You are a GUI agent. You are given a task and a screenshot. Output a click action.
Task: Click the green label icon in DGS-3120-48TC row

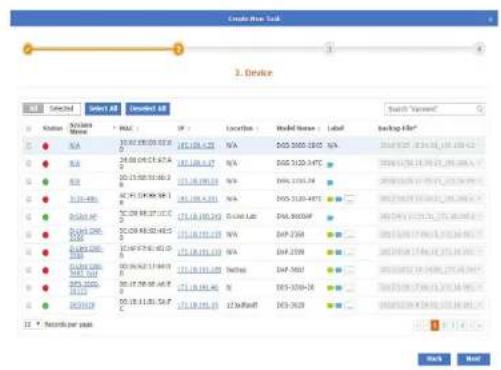coord(330,199)
